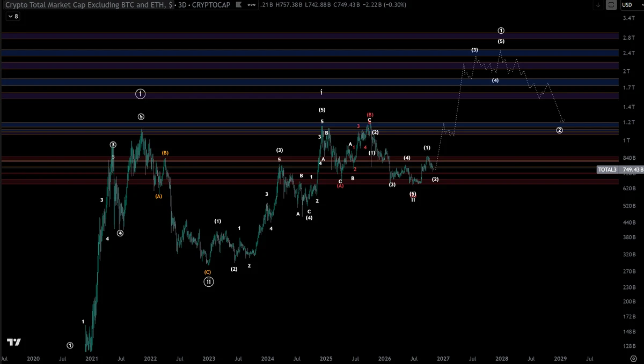644x364 pixels.
Task: Open the price scale settings gear icon
Action: tap(633, 358)
